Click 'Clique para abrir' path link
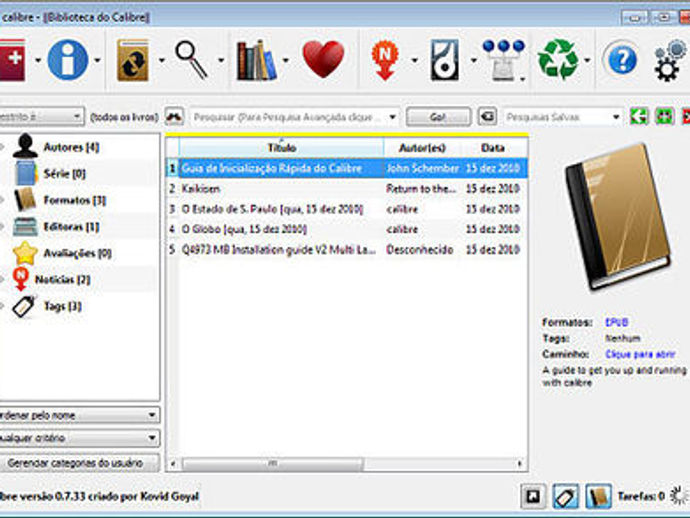 tap(640, 354)
